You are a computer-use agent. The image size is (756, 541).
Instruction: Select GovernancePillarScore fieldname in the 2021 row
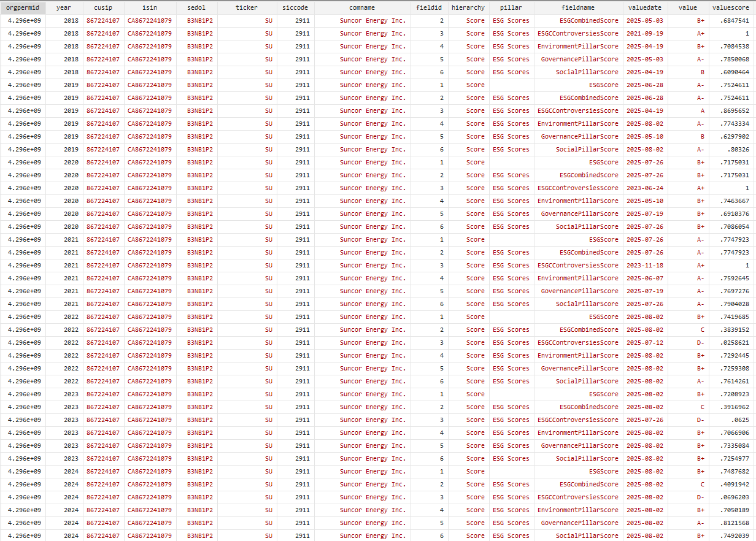tap(578, 291)
